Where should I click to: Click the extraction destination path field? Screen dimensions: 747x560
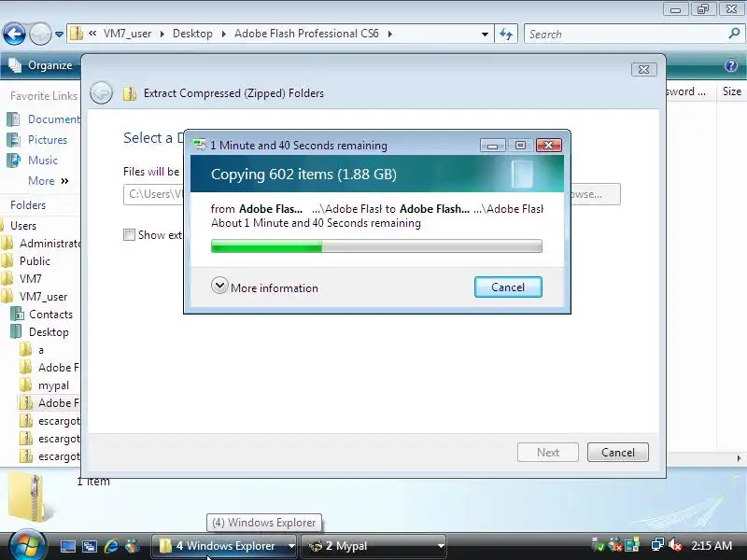[154, 194]
